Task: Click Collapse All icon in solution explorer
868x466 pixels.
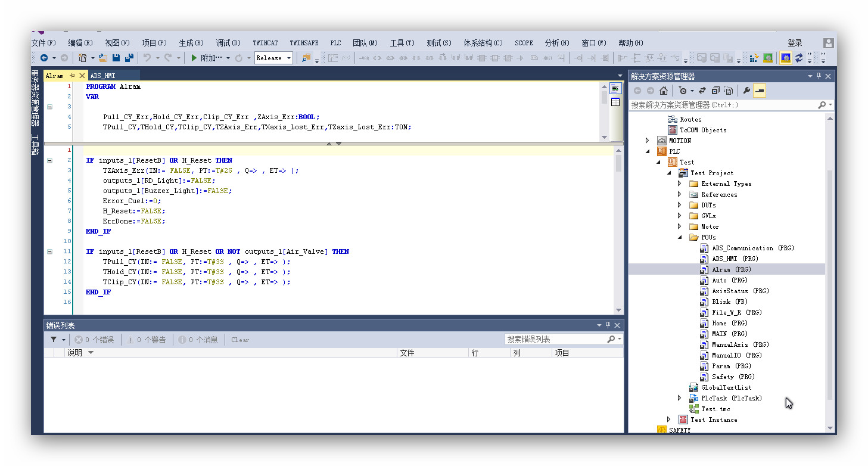Action: coord(715,91)
